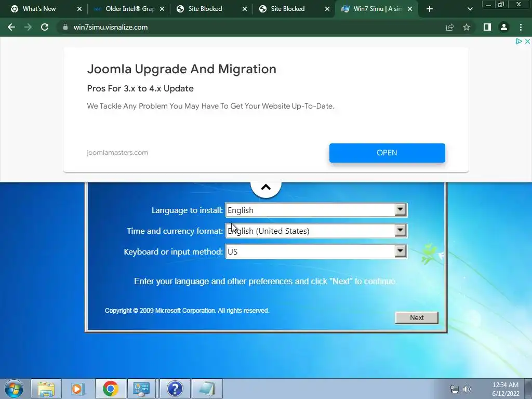Reload the current page
Screen dimensions: 532x399
point(45,27)
